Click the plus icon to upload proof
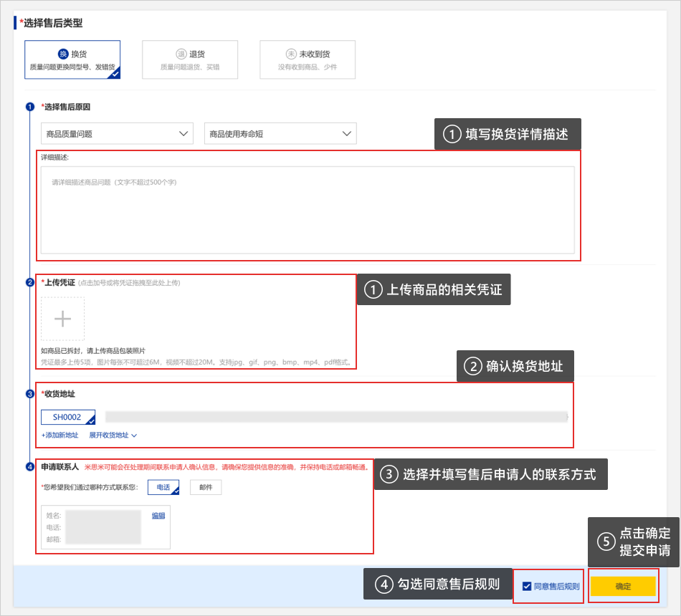681x616 pixels. click(x=63, y=319)
